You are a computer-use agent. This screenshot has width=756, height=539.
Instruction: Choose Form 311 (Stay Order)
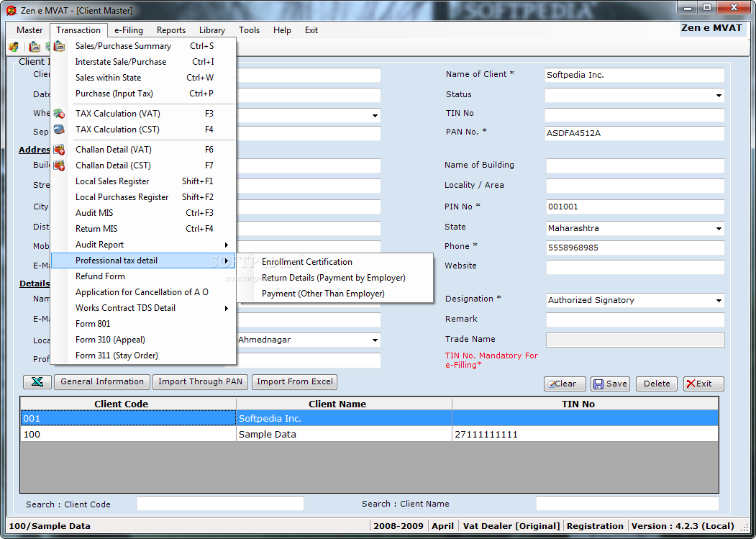tap(143, 355)
